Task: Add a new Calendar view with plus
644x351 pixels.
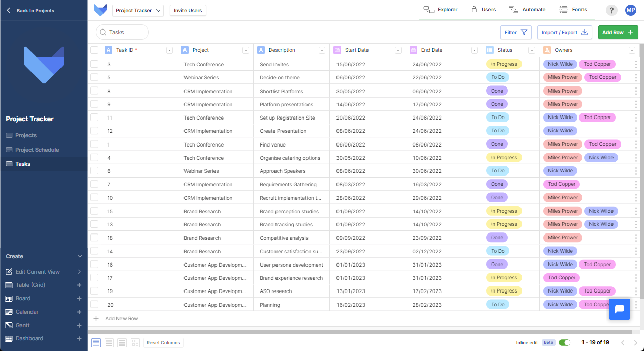Action: pos(79,312)
